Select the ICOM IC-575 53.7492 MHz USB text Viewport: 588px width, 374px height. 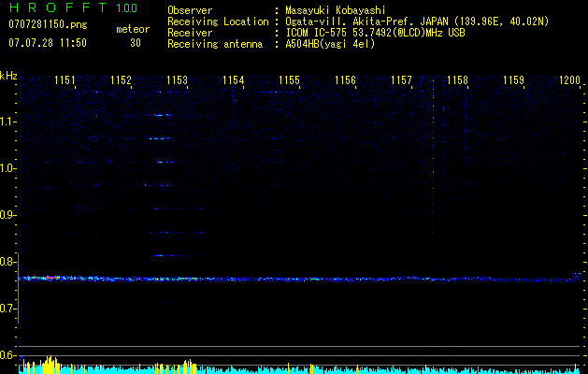click(x=375, y=33)
